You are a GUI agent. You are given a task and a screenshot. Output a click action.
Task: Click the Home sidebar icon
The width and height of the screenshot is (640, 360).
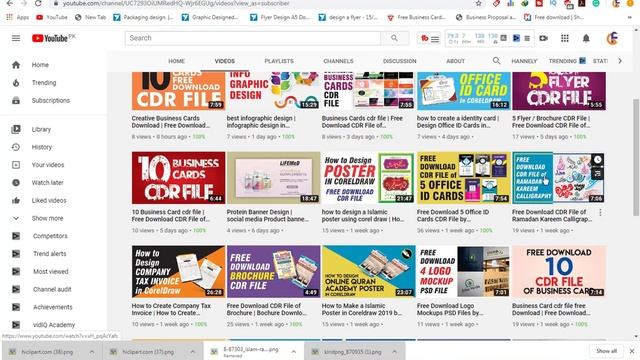tap(16, 64)
